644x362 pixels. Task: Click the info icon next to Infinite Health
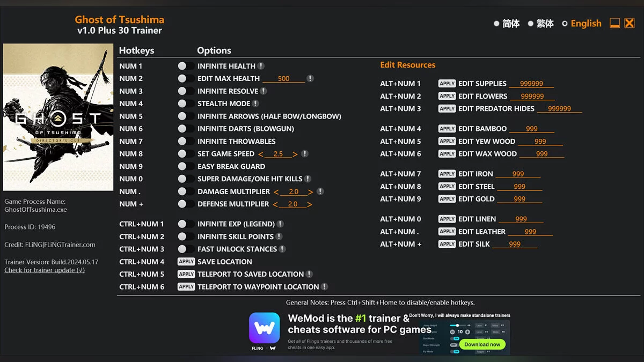pyautogui.click(x=261, y=66)
